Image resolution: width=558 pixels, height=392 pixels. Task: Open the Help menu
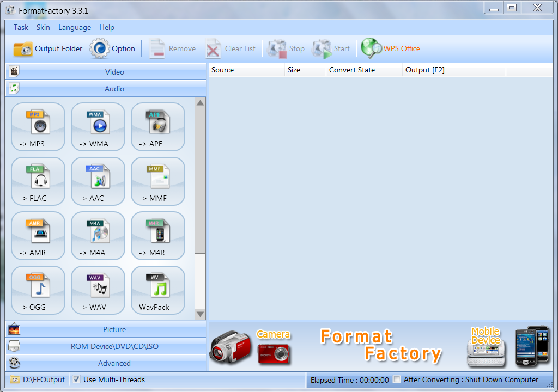point(107,27)
